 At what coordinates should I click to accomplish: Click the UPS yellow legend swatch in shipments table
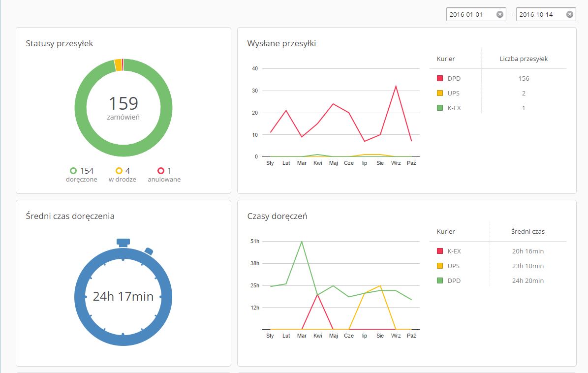tap(440, 93)
